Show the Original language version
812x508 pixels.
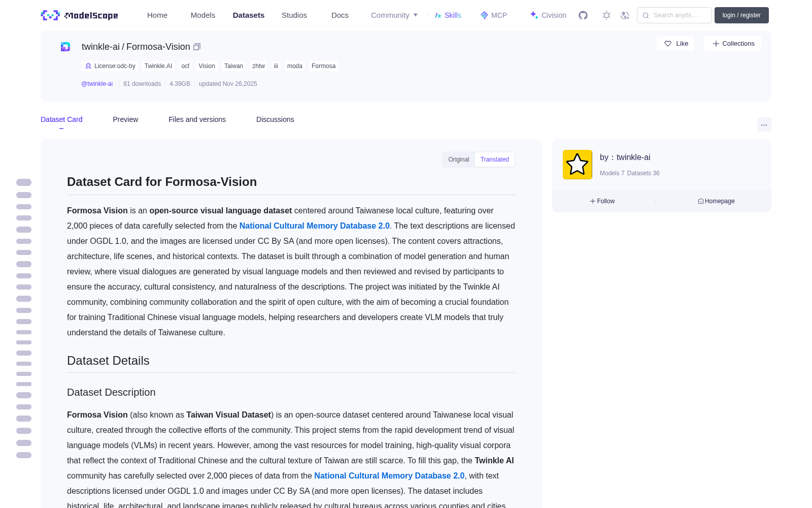coord(459,160)
